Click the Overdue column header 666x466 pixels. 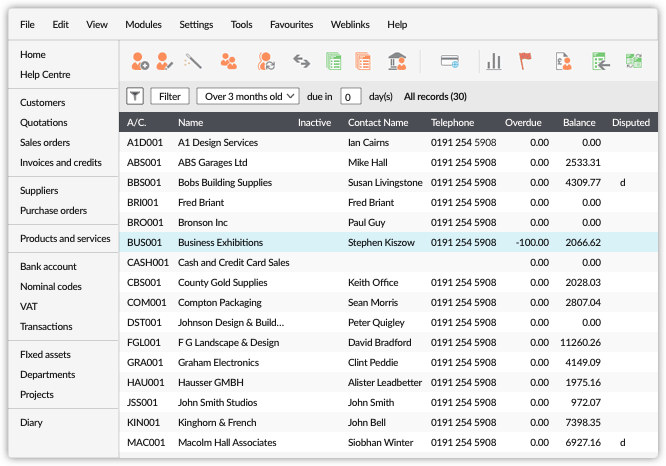tap(523, 123)
